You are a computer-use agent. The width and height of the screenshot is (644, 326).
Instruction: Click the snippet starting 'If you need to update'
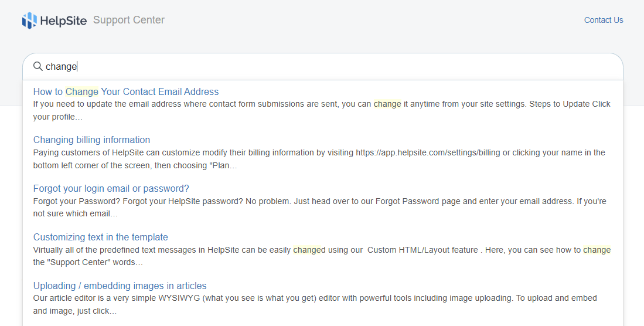tap(322, 110)
